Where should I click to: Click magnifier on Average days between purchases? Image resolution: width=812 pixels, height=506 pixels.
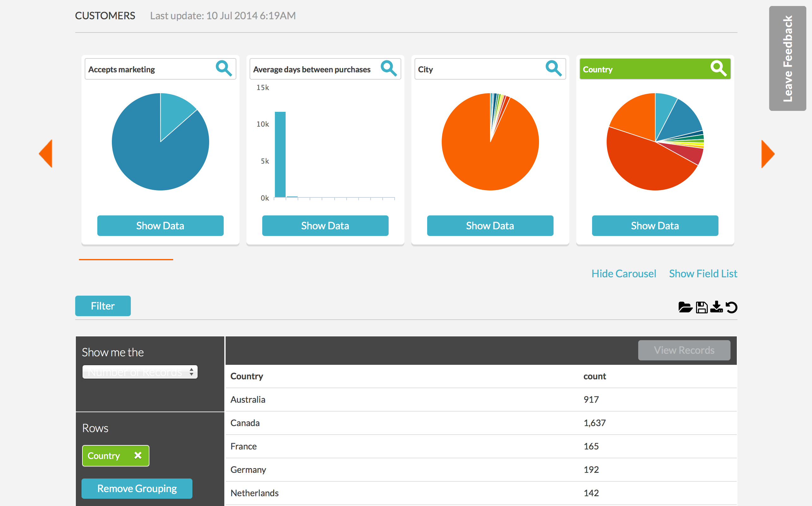pos(389,69)
